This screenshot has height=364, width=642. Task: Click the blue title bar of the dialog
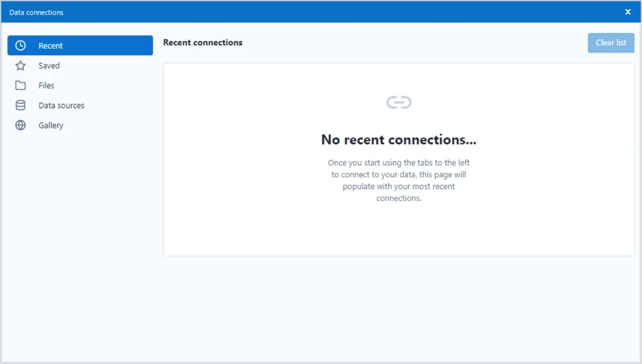pos(329,12)
